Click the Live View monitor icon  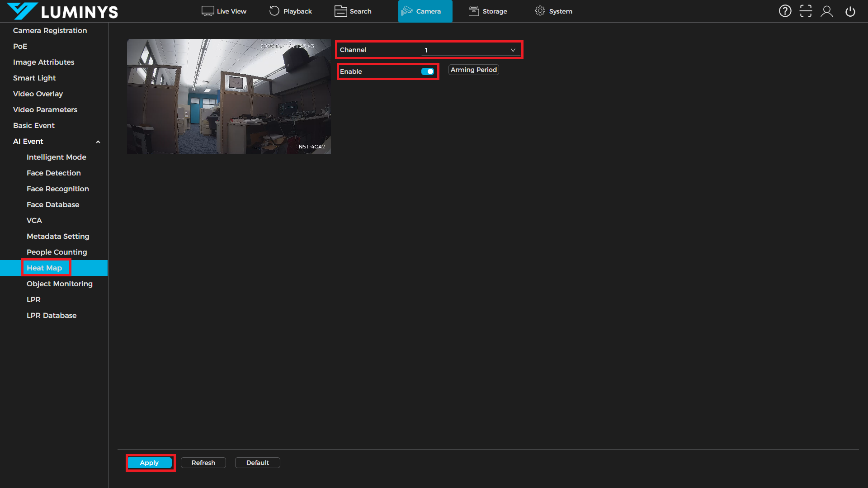(x=208, y=11)
